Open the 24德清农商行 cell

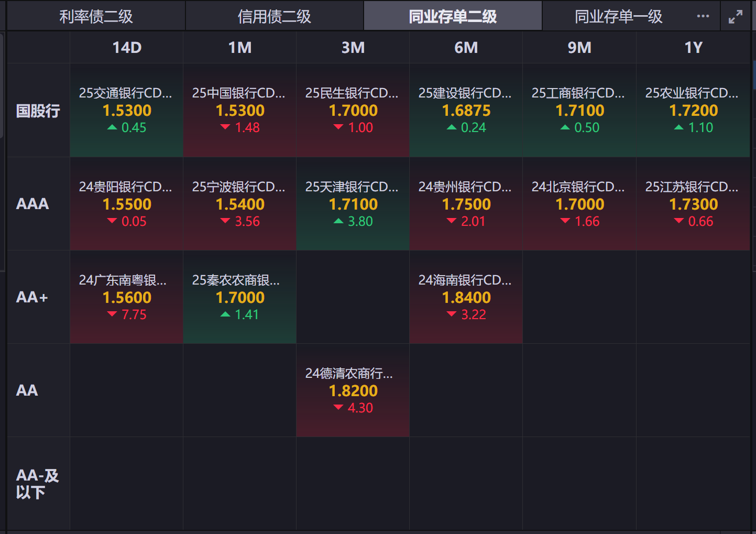tap(353, 390)
